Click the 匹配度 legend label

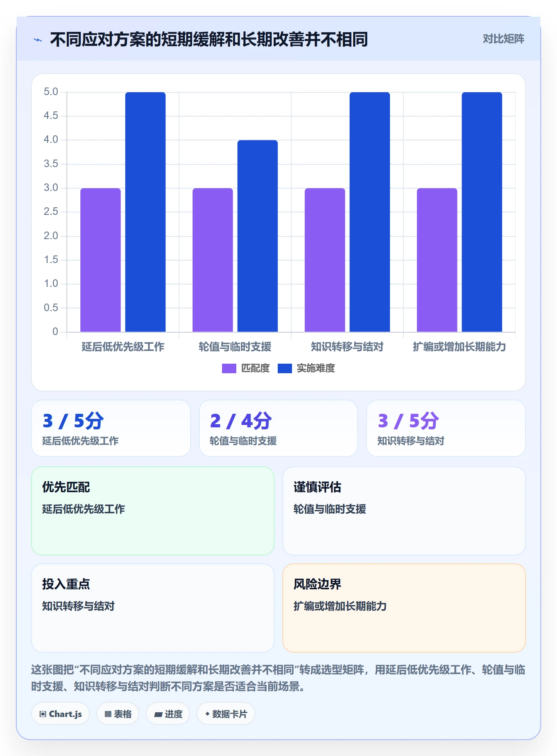click(x=255, y=368)
